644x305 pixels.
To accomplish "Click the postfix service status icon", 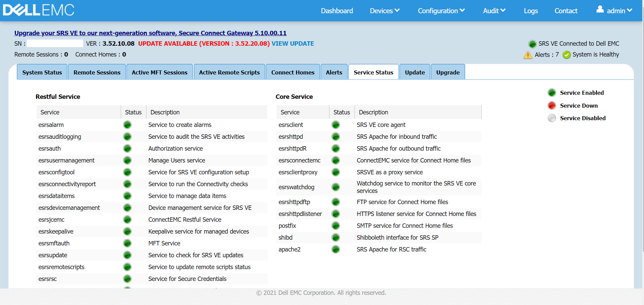I will [x=336, y=226].
